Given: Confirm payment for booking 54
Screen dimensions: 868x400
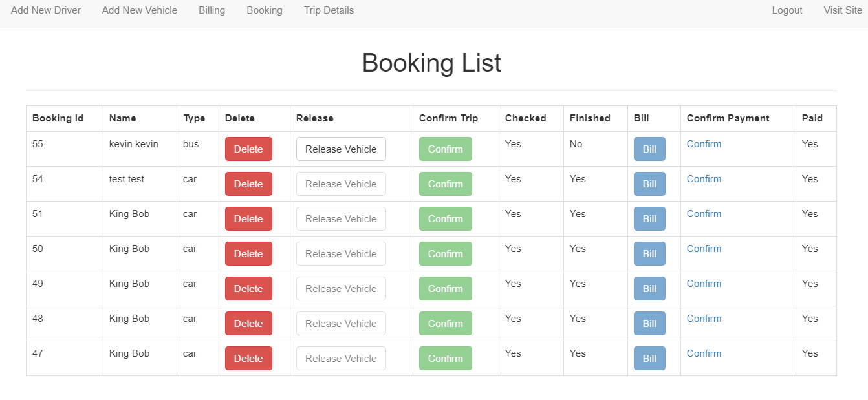Looking at the screenshot, I should point(704,178).
